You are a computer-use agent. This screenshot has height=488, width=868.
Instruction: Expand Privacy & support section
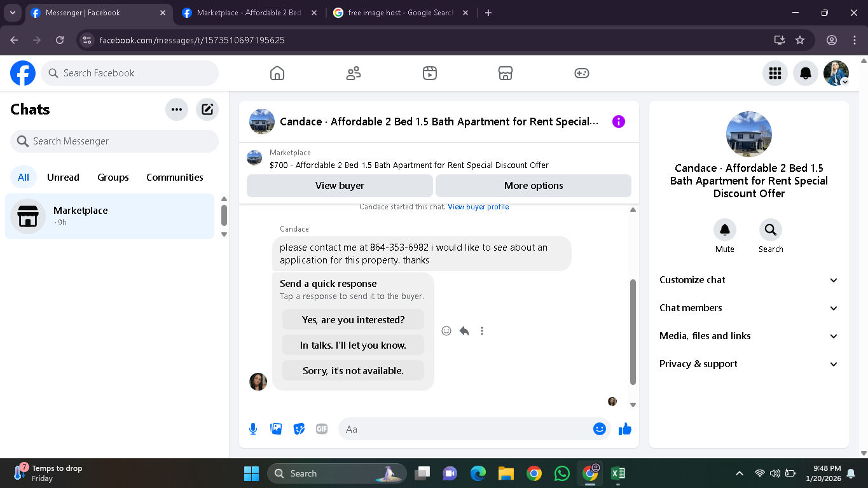(x=749, y=364)
